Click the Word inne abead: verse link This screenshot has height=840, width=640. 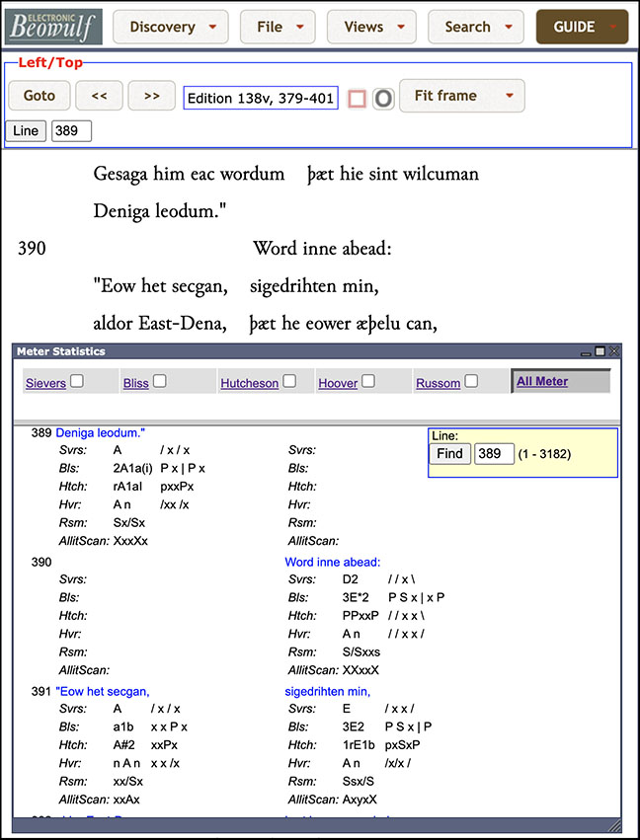(x=332, y=562)
